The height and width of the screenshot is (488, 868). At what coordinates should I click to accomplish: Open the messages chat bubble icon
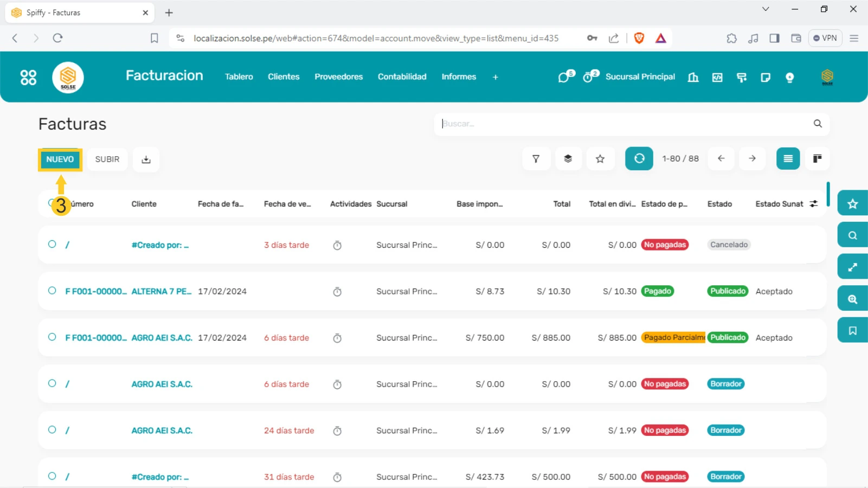pyautogui.click(x=564, y=77)
